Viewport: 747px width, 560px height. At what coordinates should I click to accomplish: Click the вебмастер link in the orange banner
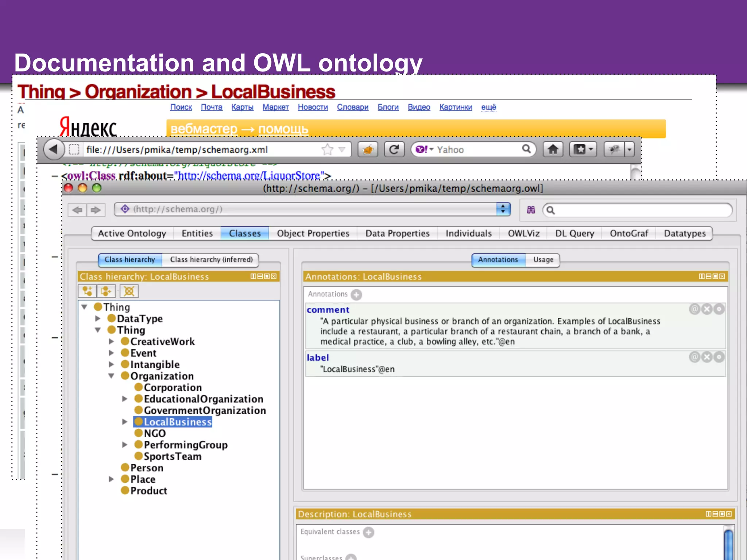(x=204, y=129)
